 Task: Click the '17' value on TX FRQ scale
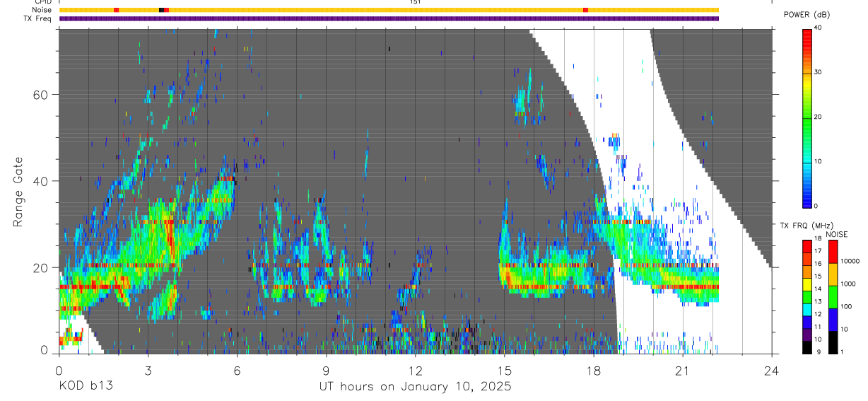pos(818,251)
